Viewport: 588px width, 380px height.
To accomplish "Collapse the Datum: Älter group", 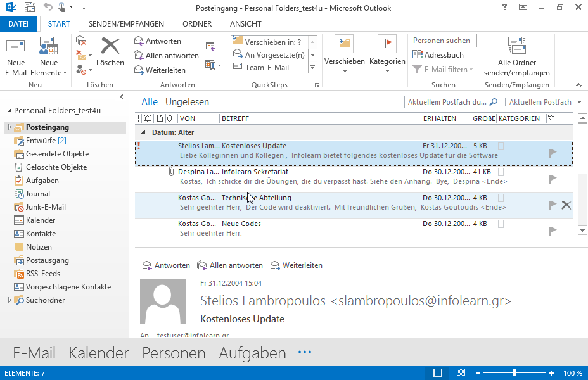I will point(143,132).
